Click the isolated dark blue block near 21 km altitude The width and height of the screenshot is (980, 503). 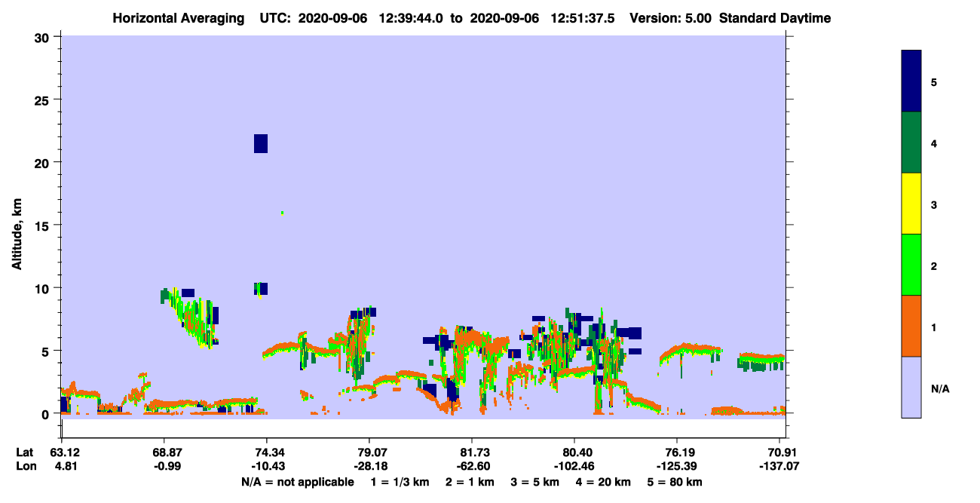pyautogui.click(x=261, y=143)
